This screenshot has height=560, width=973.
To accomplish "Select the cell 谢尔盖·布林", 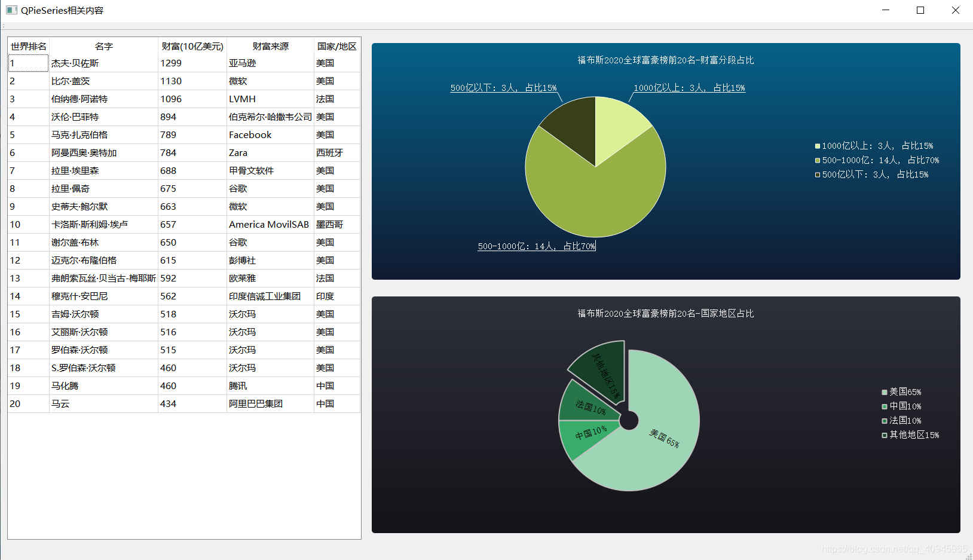I will (103, 243).
